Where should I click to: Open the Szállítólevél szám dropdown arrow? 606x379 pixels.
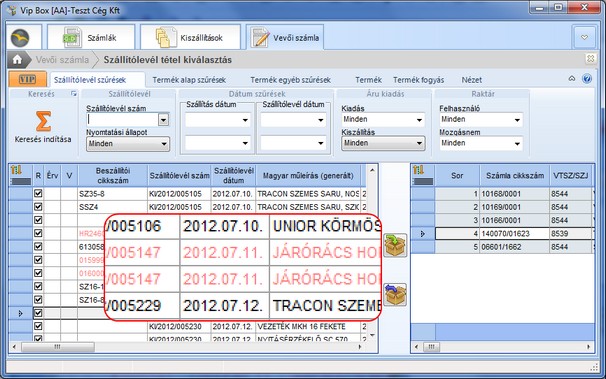tap(163, 120)
